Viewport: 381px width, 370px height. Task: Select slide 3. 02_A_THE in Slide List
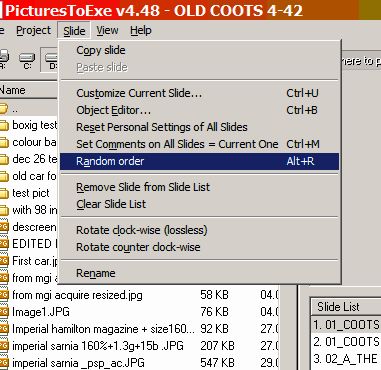346,359
